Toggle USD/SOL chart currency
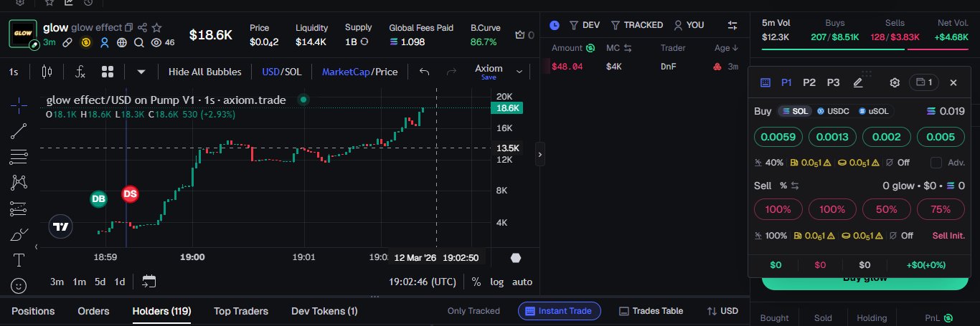980x326 pixels. click(x=281, y=72)
